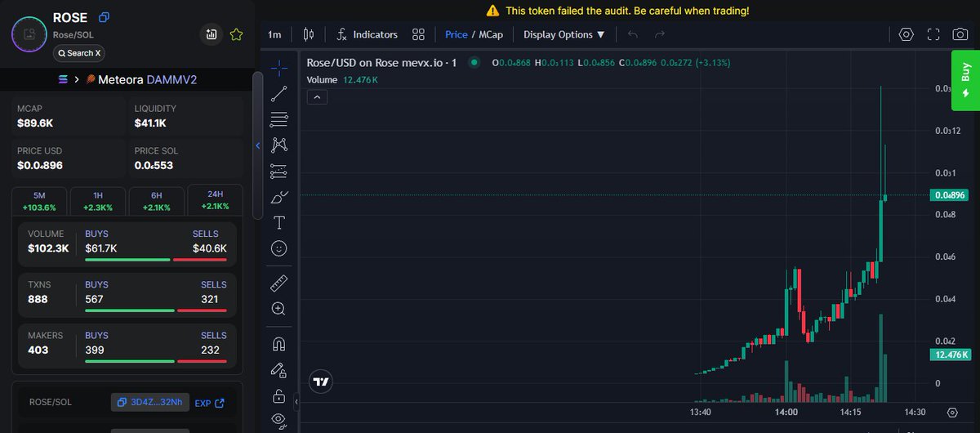Lock all drawing tools
Screen dimensions: 980x433
[x=278, y=396]
